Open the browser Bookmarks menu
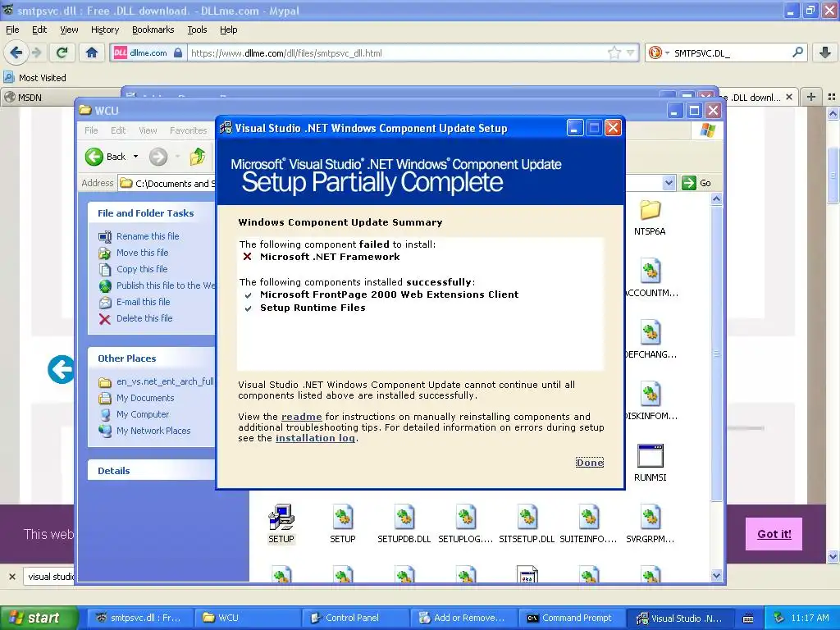This screenshot has height=630, width=840. (x=153, y=30)
